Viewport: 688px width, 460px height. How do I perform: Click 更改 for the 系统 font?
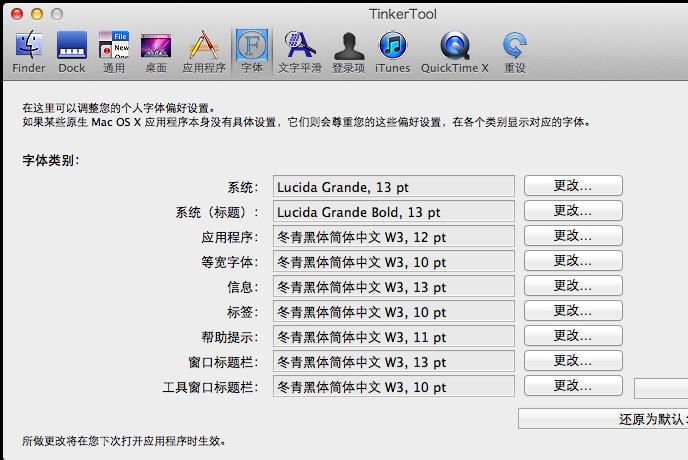[x=573, y=186]
